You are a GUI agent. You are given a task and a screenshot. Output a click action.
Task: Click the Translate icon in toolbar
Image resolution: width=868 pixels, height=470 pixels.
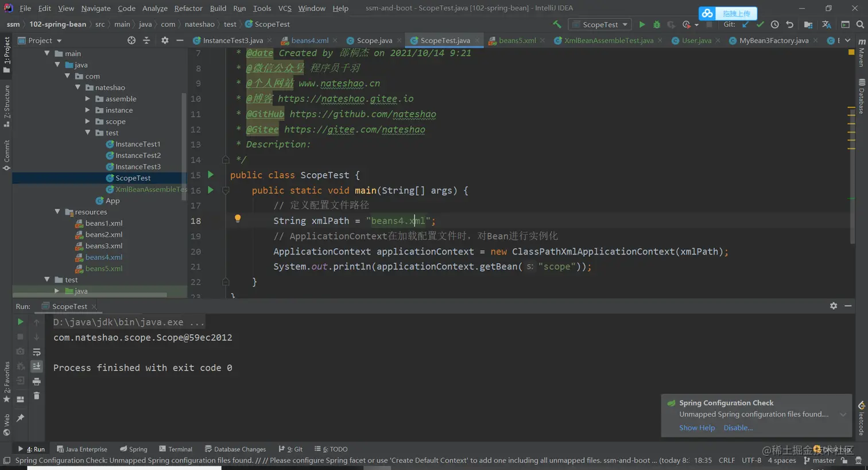click(827, 24)
